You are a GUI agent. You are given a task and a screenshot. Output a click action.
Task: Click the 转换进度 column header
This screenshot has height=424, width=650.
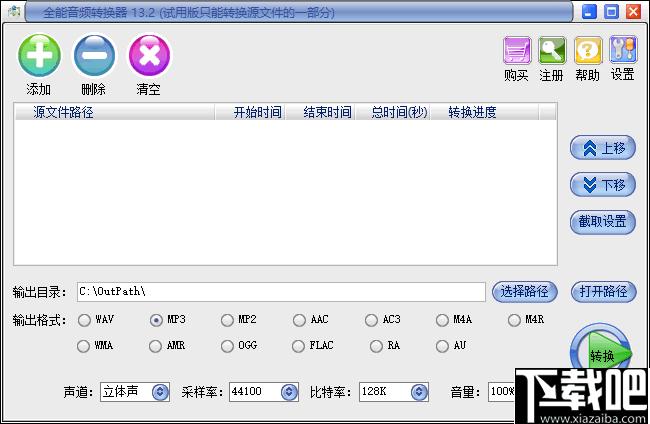click(x=485, y=112)
